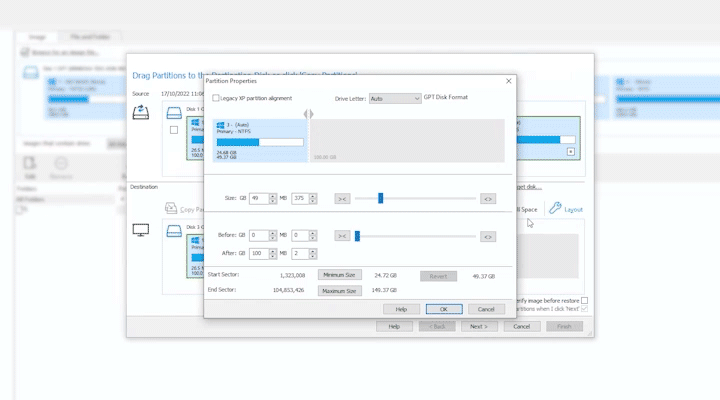Decrease After MB with down arrow

[313, 256]
